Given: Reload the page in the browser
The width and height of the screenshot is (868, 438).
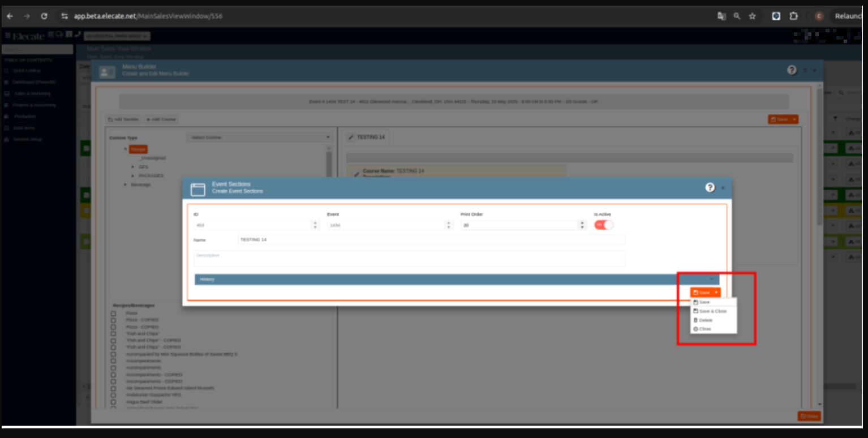Looking at the screenshot, I should pos(44,16).
